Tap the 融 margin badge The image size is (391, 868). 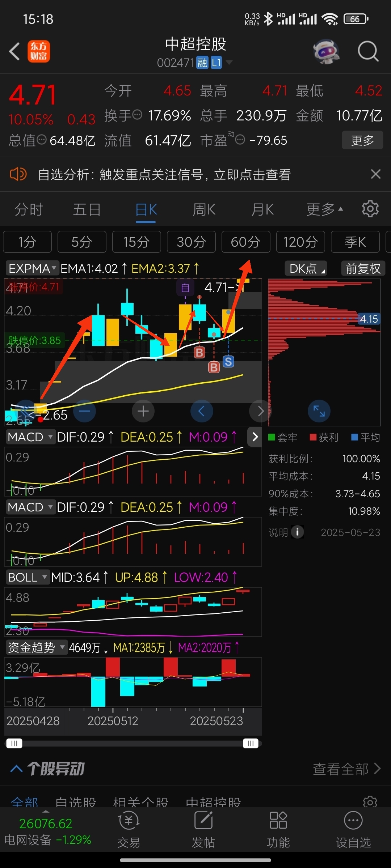click(x=202, y=63)
